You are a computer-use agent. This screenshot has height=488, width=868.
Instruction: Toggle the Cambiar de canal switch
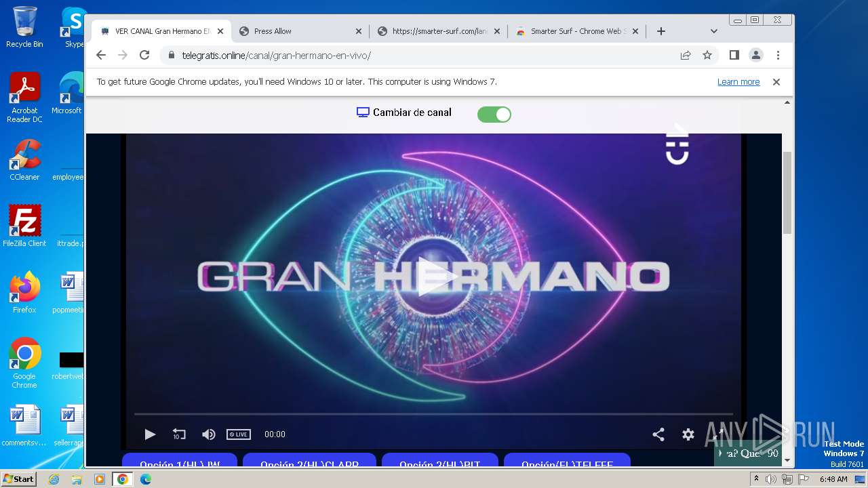pos(494,115)
